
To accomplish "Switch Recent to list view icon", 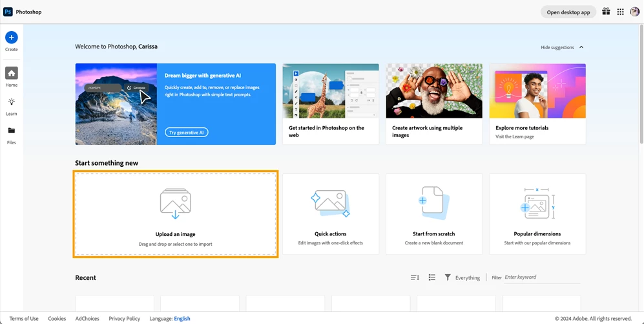I will coord(431,277).
